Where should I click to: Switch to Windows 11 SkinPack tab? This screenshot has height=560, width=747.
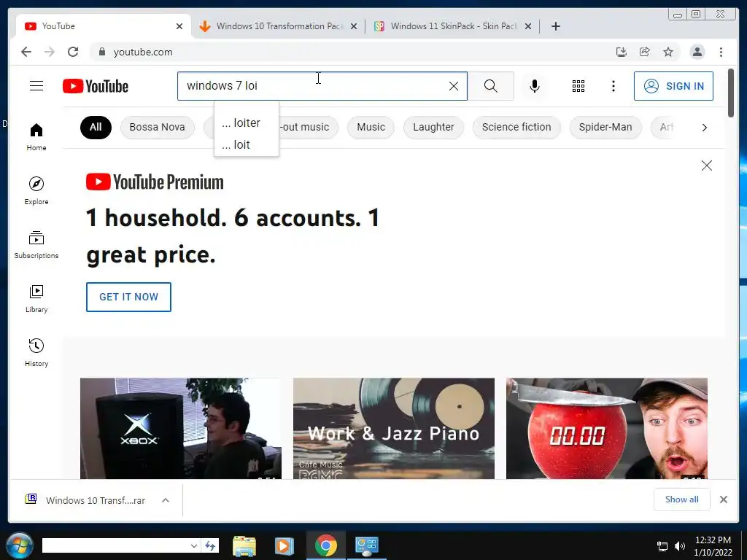[454, 26]
